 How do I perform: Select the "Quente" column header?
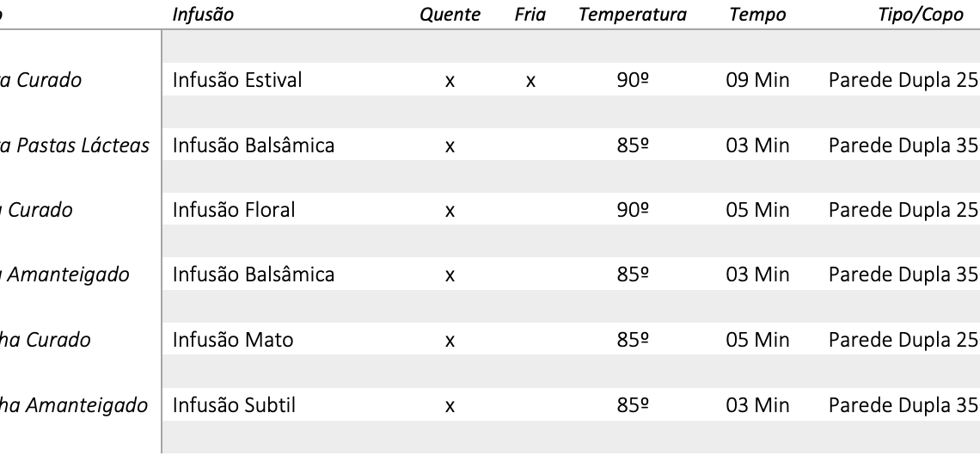pos(450,15)
